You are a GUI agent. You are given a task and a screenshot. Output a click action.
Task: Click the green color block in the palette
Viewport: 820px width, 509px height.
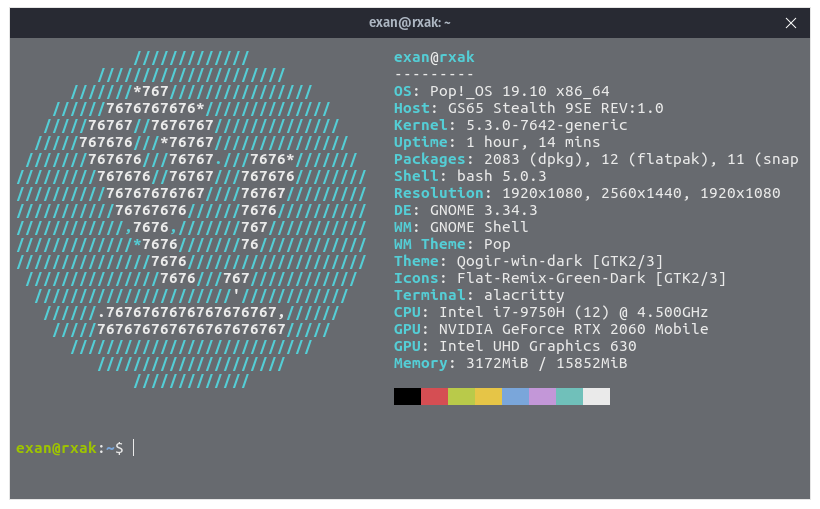tap(462, 397)
